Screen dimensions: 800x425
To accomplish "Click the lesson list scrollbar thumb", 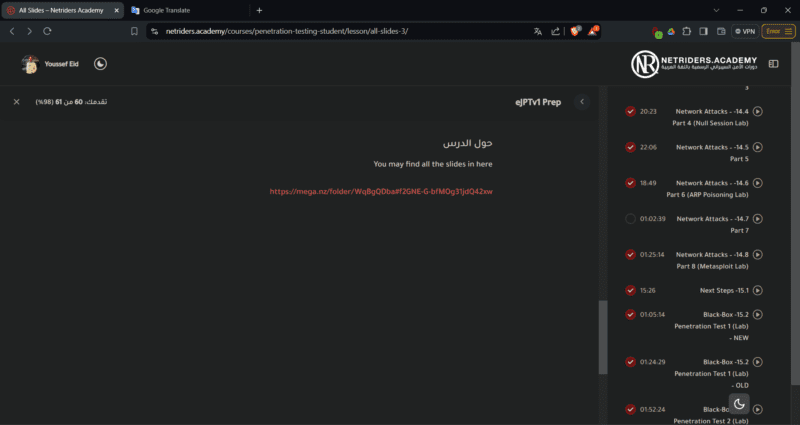I will [603, 337].
